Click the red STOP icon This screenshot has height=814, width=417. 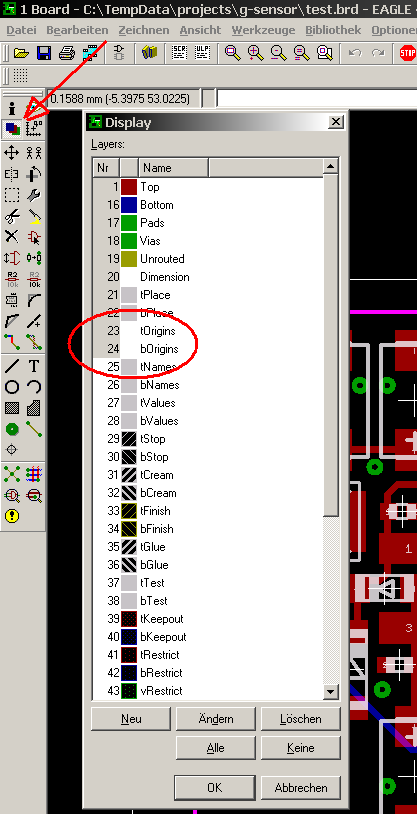408,53
